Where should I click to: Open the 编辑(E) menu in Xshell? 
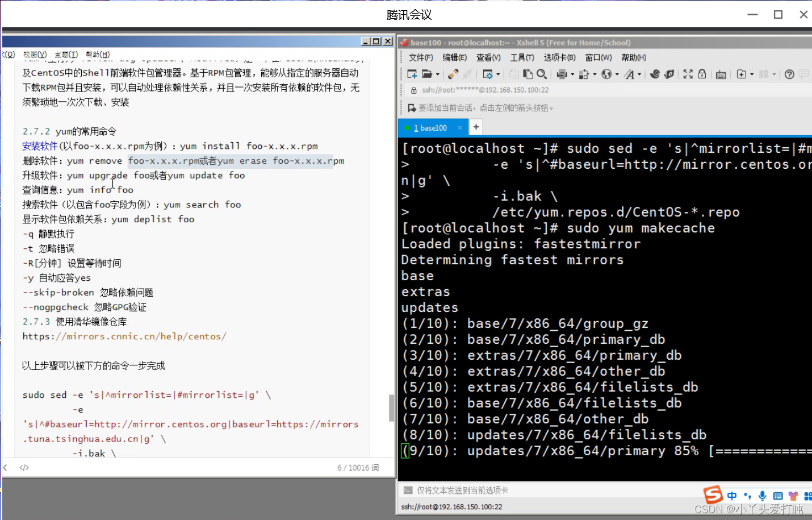pyautogui.click(x=454, y=57)
